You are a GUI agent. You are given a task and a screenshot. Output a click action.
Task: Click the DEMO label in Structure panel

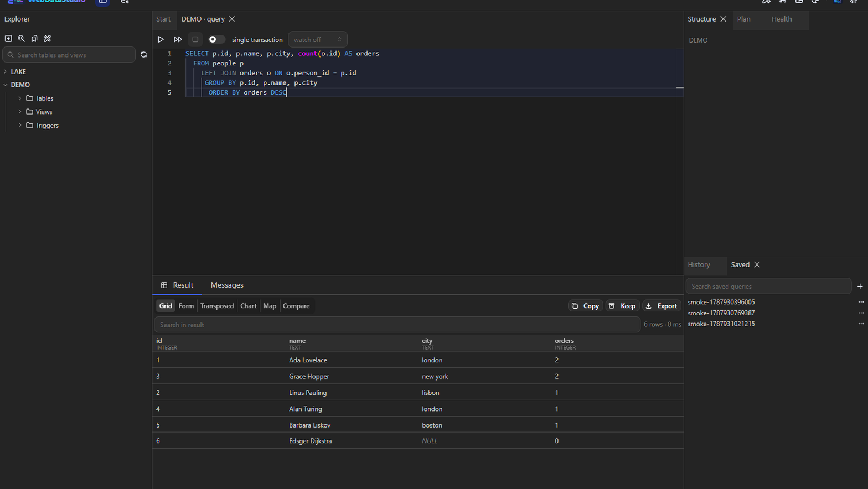click(698, 40)
